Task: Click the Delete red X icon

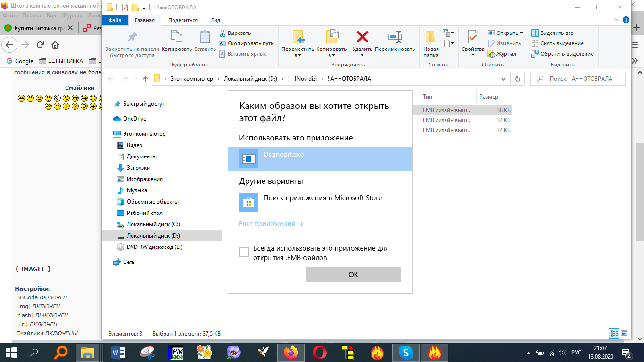Action: tap(362, 37)
